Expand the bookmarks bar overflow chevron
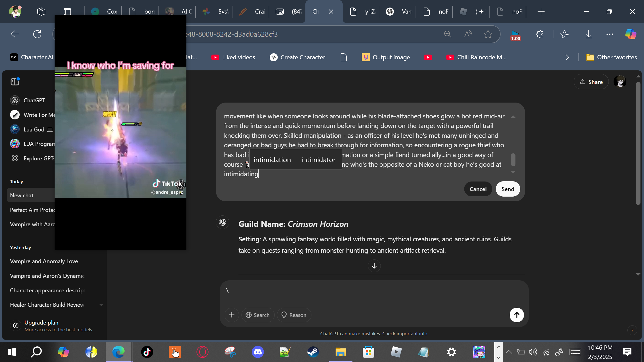The height and width of the screenshot is (362, 644). point(567,57)
